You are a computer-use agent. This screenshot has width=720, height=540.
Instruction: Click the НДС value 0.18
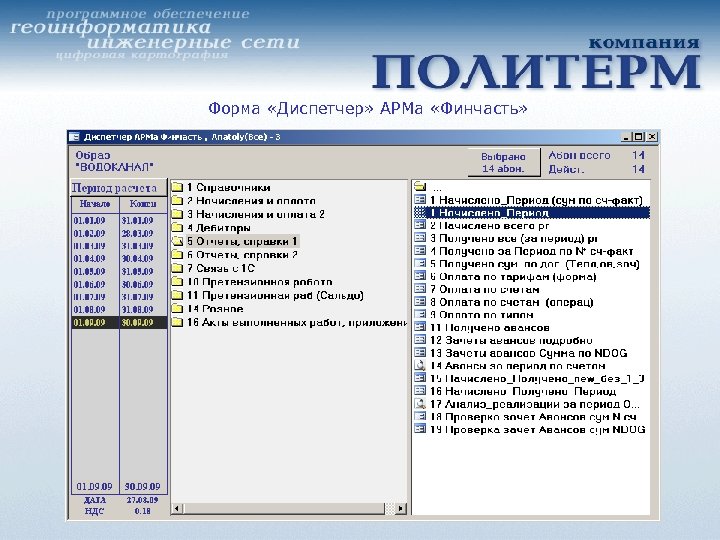(142, 511)
